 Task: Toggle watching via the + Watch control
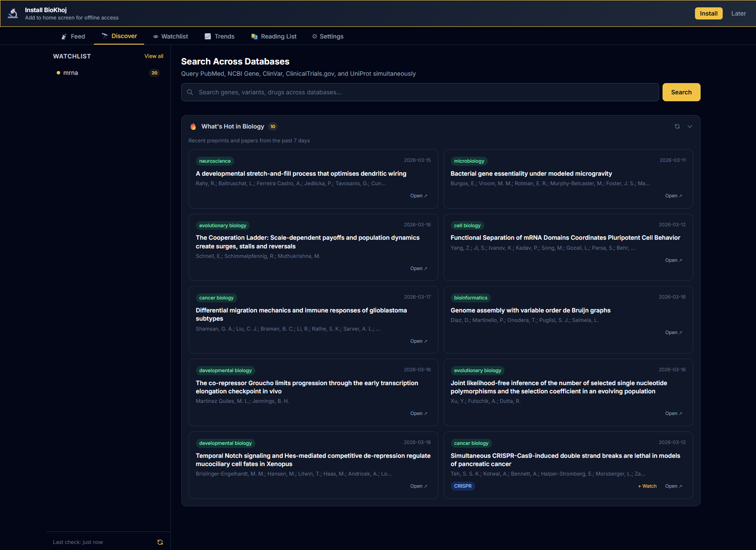(647, 486)
